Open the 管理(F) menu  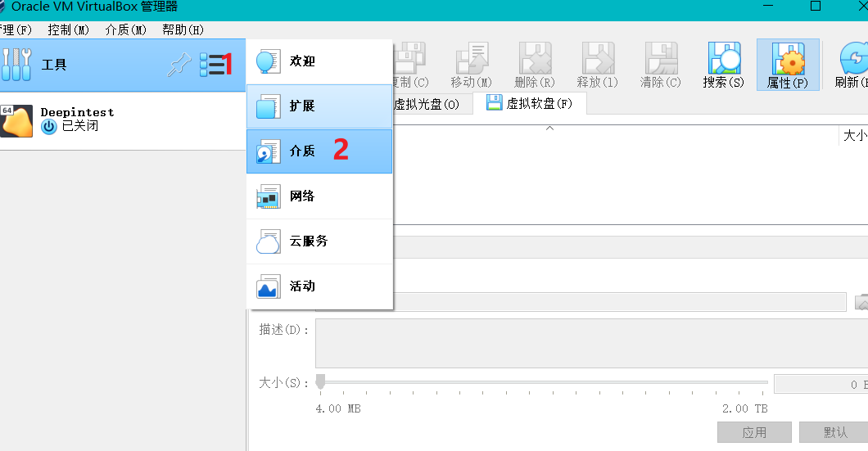(16, 30)
